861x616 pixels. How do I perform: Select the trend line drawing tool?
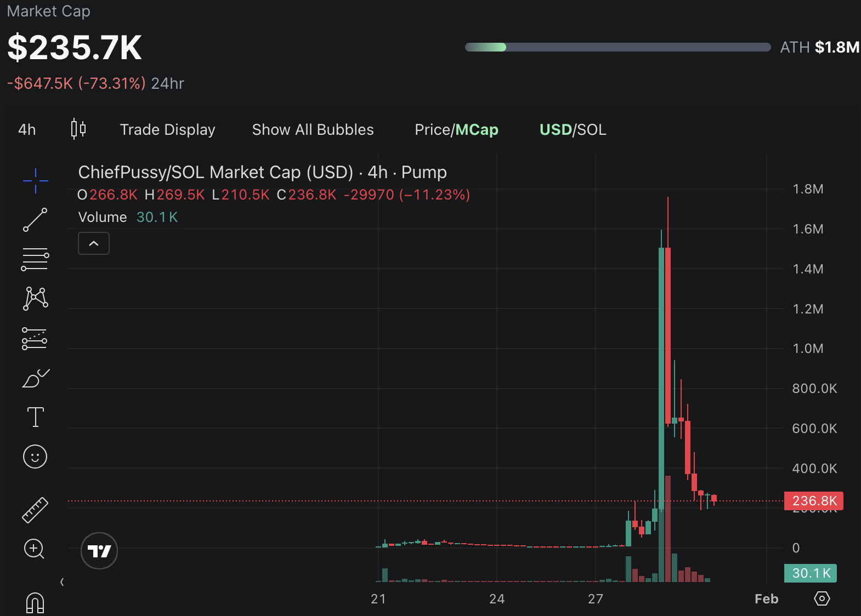35,220
